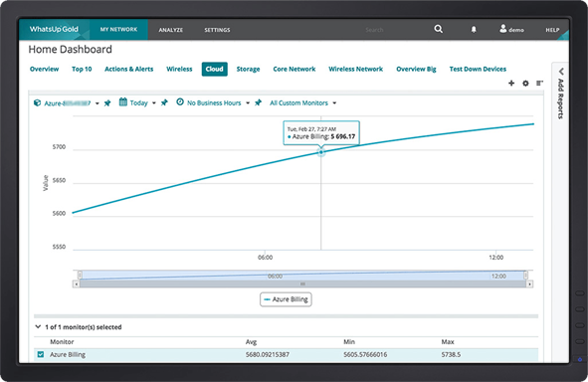Click the Azure Billing row name
588x382 pixels.
click(68, 354)
